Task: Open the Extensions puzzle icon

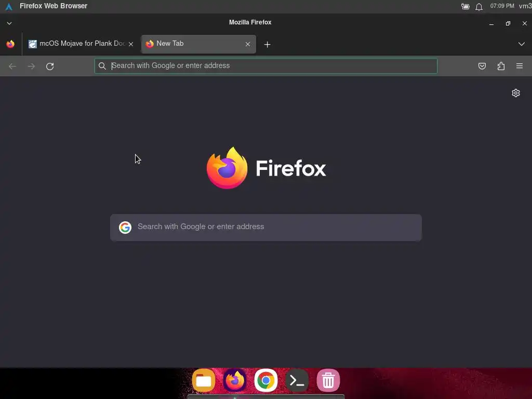Action: tap(501, 66)
